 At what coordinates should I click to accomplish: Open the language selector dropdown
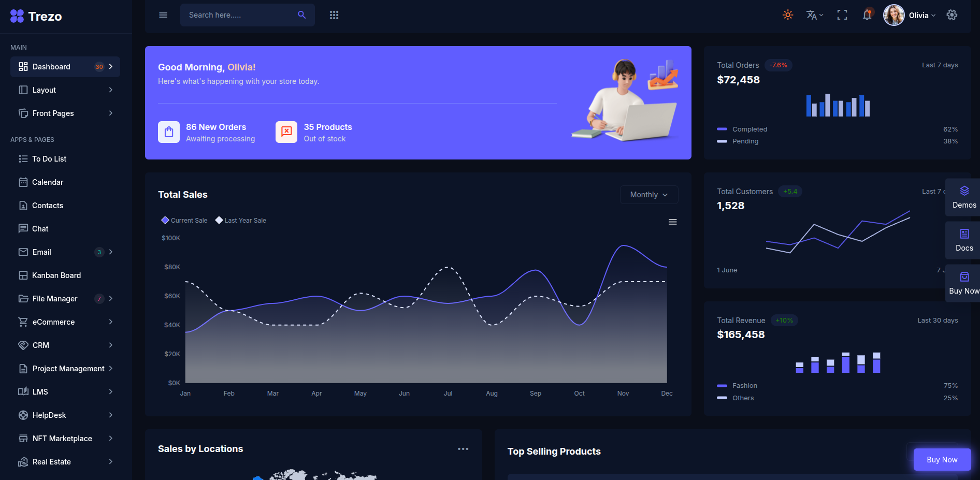point(814,15)
